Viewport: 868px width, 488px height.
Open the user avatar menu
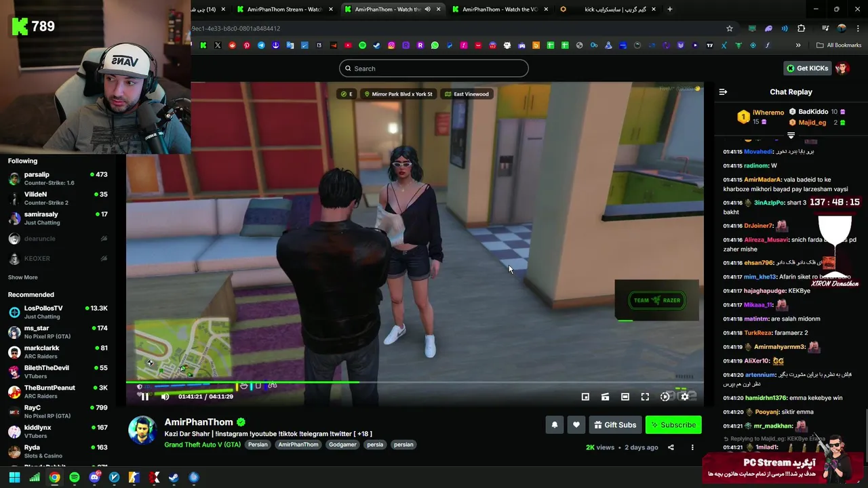coord(842,68)
